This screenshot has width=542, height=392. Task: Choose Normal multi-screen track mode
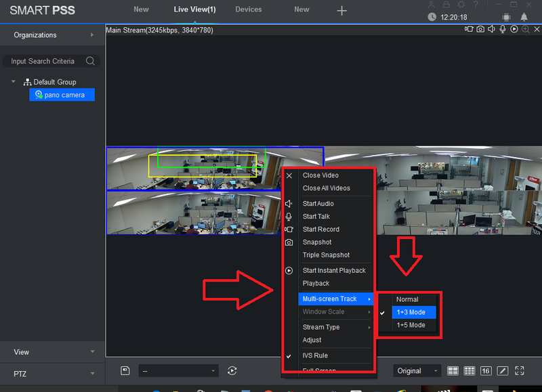(x=407, y=299)
